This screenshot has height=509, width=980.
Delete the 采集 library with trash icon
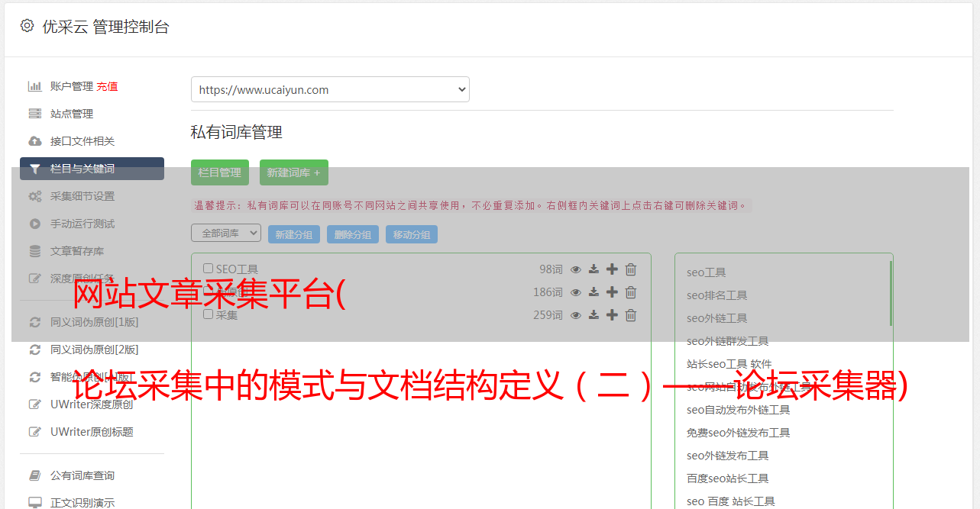(631, 315)
